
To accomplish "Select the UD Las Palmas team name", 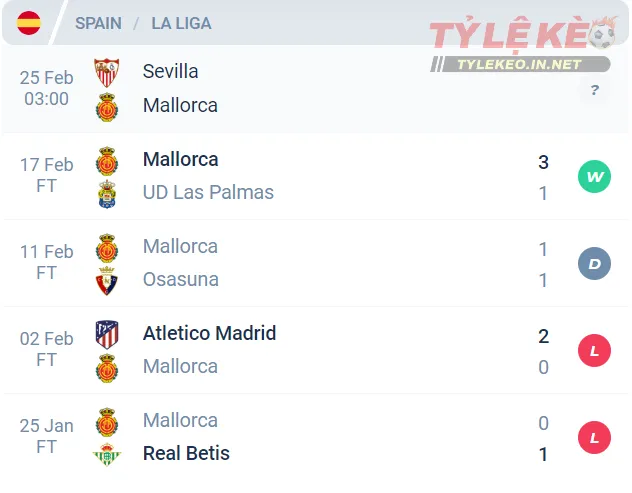I will pyautogui.click(x=208, y=192).
